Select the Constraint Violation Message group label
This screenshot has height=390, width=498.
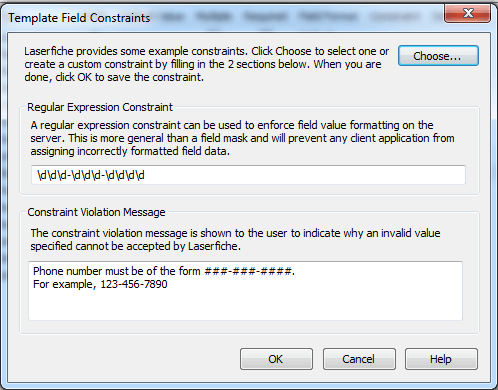click(x=96, y=212)
